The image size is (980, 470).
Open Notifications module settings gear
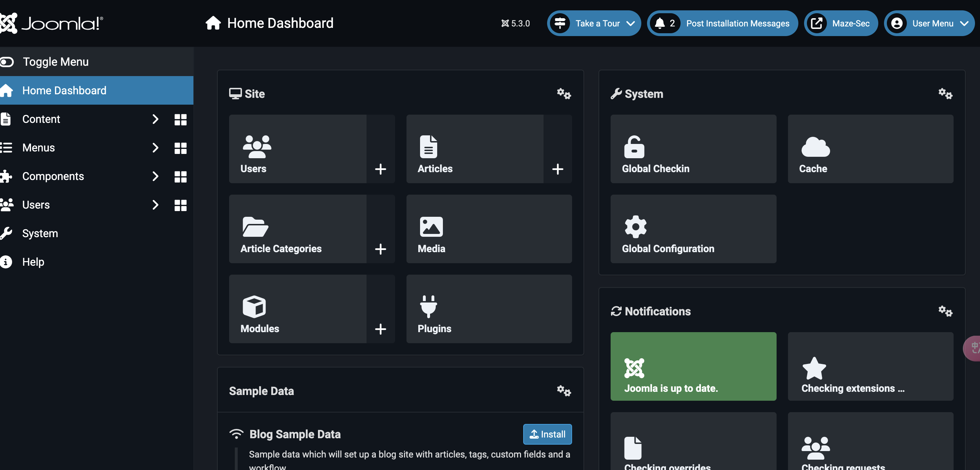click(x=945, y=311)
